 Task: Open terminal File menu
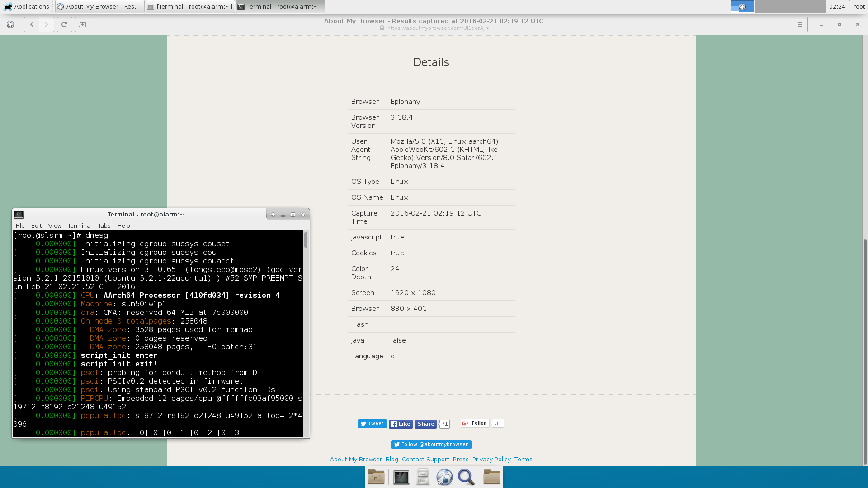(x=20, y=225)
